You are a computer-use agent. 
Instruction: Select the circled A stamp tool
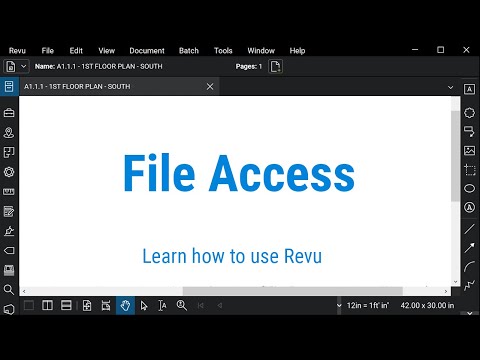tap(469, 208)
